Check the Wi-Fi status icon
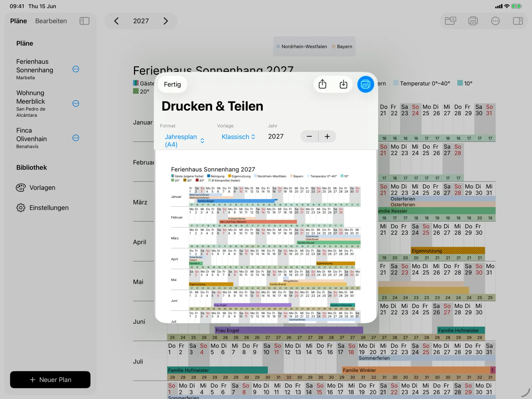This screenshot has height=399, width=532. 507,6
